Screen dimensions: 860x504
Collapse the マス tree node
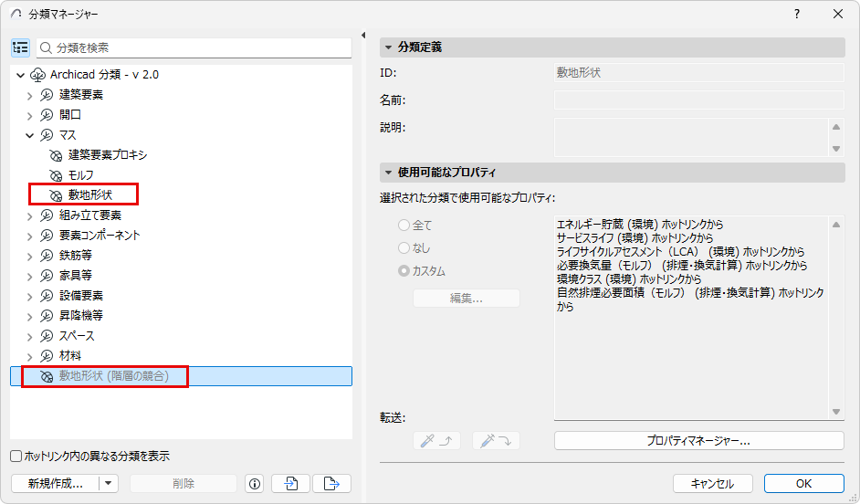[x=30, y=135]
